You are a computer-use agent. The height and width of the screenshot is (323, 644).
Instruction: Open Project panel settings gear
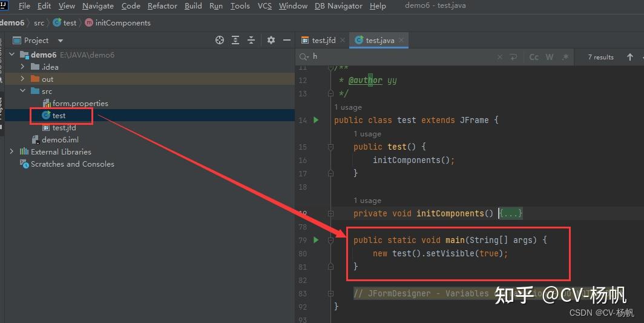coord(271,40)
